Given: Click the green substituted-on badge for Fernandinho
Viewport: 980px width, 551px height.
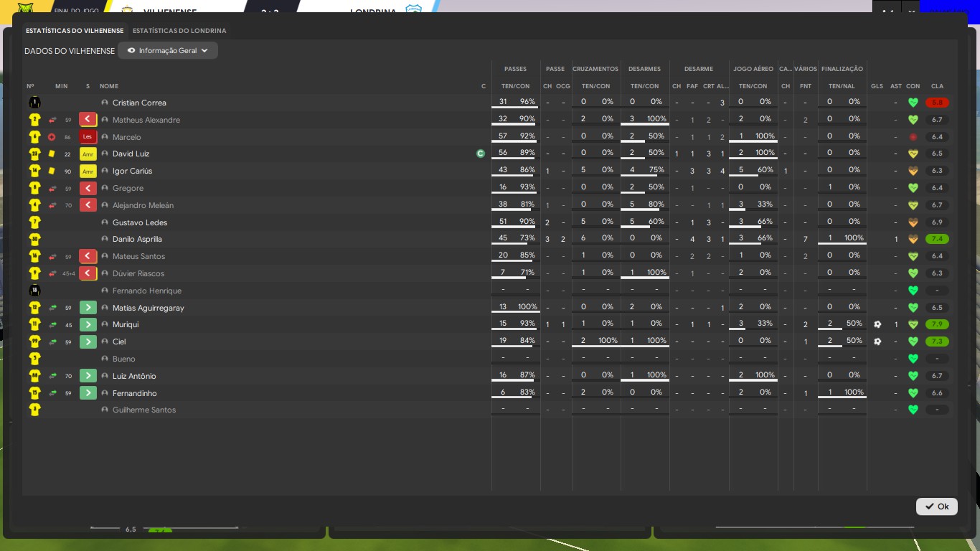Looking at the screenshot, I should tap(88, 393).
